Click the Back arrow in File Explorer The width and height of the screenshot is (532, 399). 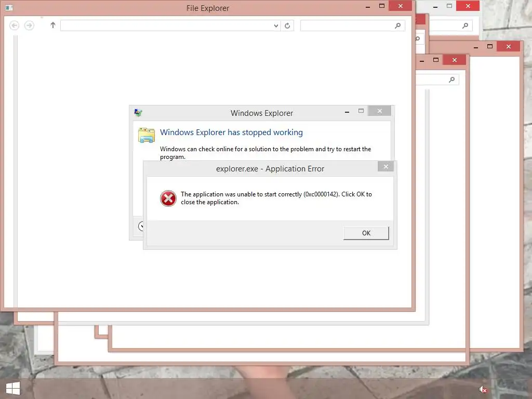coord(14,25)
